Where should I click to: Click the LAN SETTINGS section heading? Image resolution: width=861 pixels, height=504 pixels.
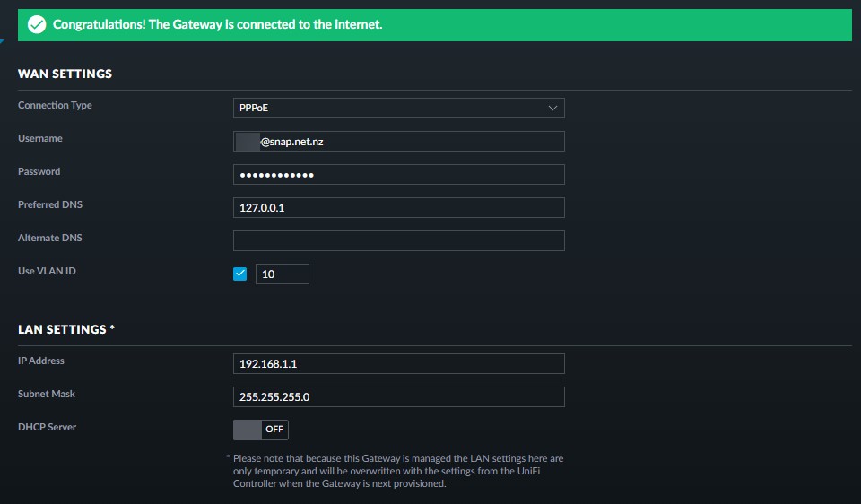(66, 329)
